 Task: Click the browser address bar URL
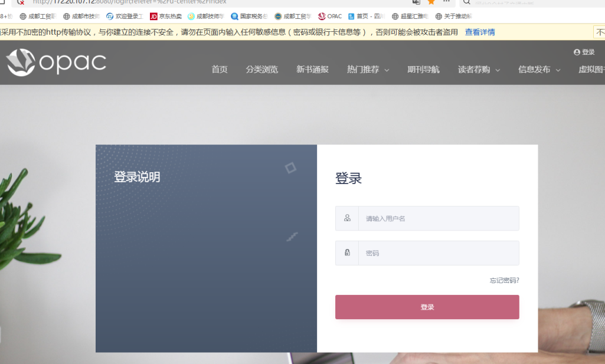129,2
